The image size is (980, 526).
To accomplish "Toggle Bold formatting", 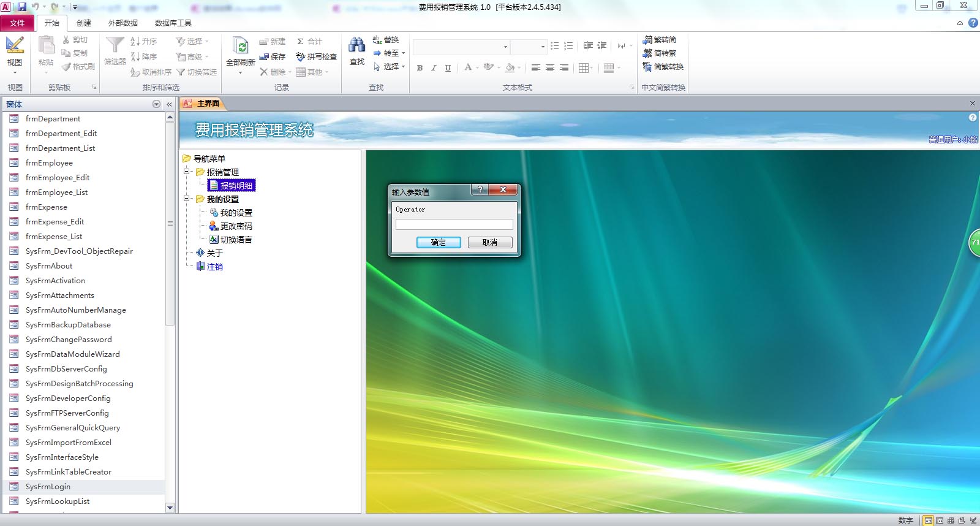I will [420, 68].
